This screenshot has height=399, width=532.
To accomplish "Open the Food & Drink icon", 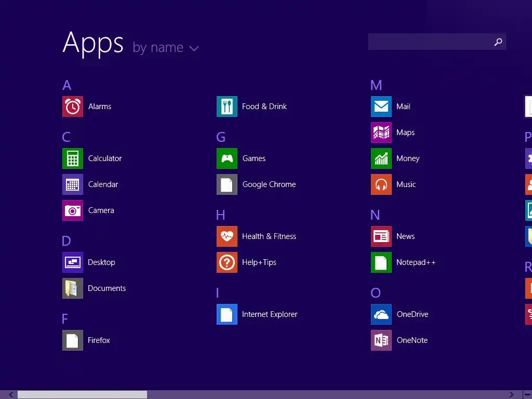I will tap(227, 107).
